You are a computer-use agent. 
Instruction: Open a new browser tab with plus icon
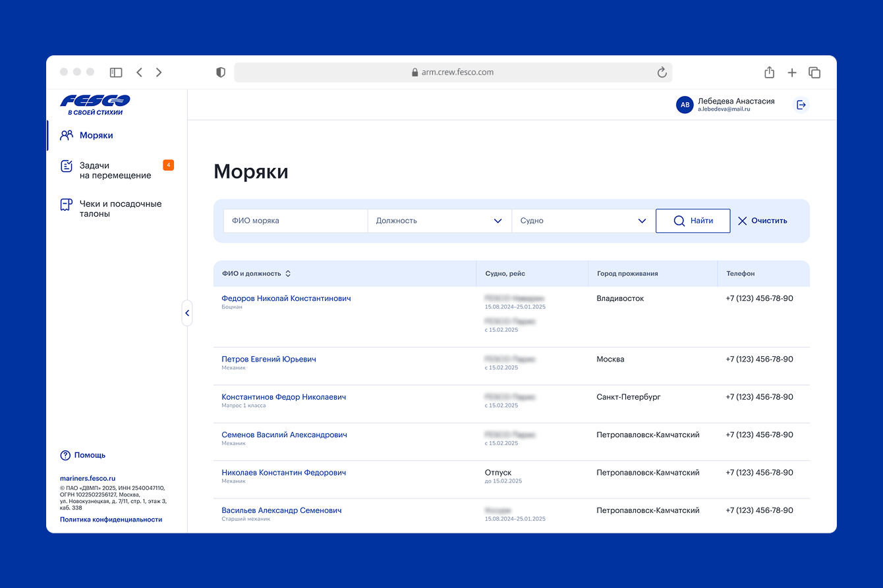pos(792,72)
